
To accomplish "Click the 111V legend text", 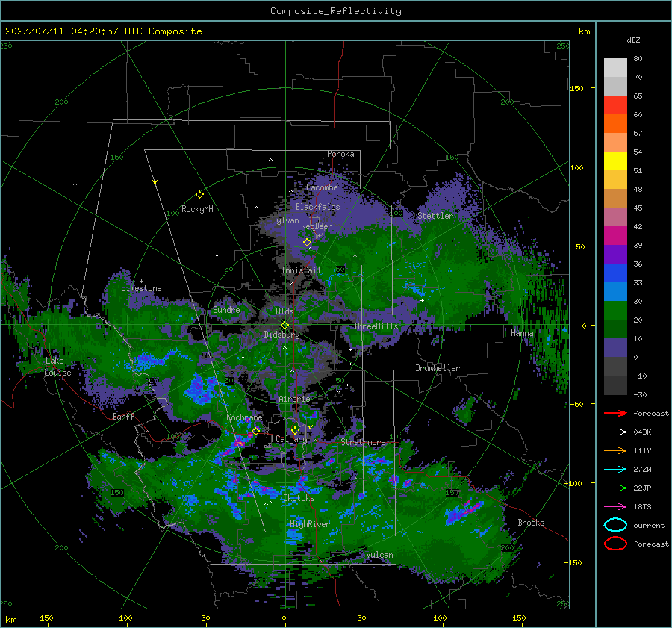I will [x=642, y=450].
